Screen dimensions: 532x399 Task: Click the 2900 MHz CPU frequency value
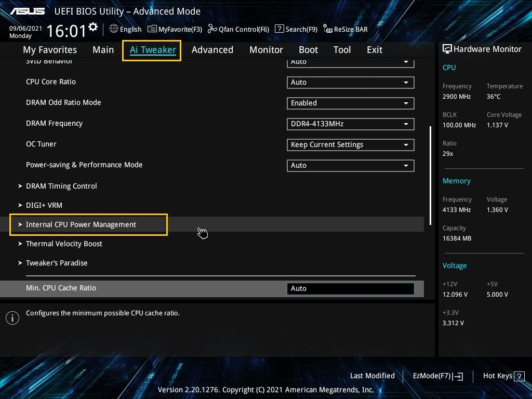pyautogui.click(x=457, y=97)
